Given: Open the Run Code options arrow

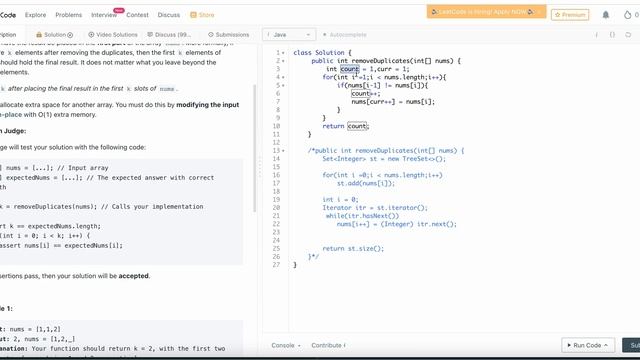Looking at the screenshot, I should click(606, 345).
